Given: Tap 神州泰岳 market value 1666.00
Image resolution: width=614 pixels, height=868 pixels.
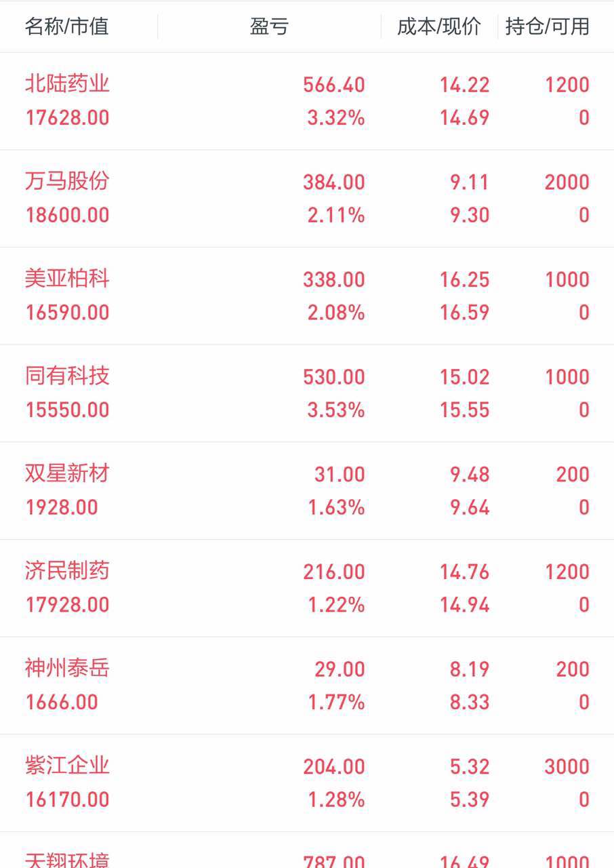Looking at the screenshot, I should (x=62, y=702).
